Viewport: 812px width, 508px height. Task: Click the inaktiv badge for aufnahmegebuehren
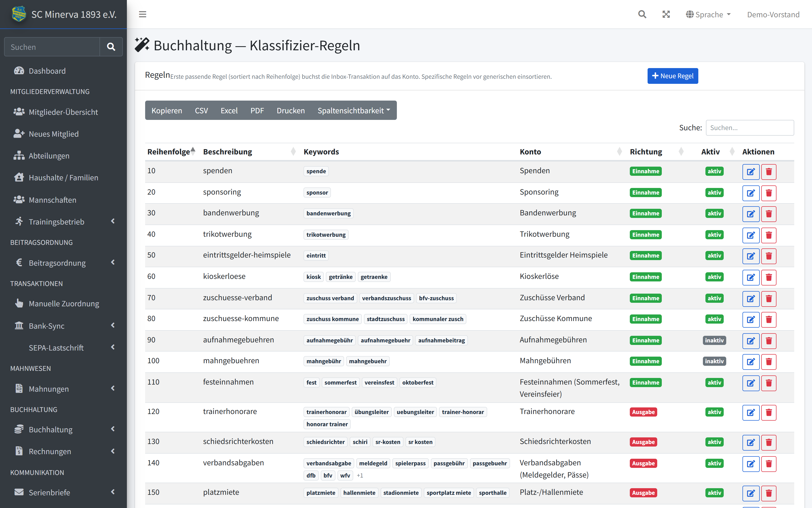[x=714, y=340]
